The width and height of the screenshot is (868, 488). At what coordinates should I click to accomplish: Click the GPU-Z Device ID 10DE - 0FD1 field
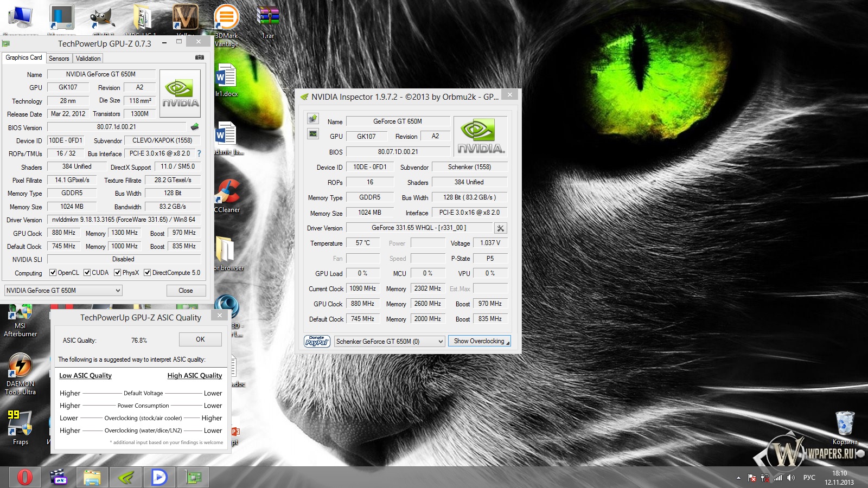coord(66,140)
